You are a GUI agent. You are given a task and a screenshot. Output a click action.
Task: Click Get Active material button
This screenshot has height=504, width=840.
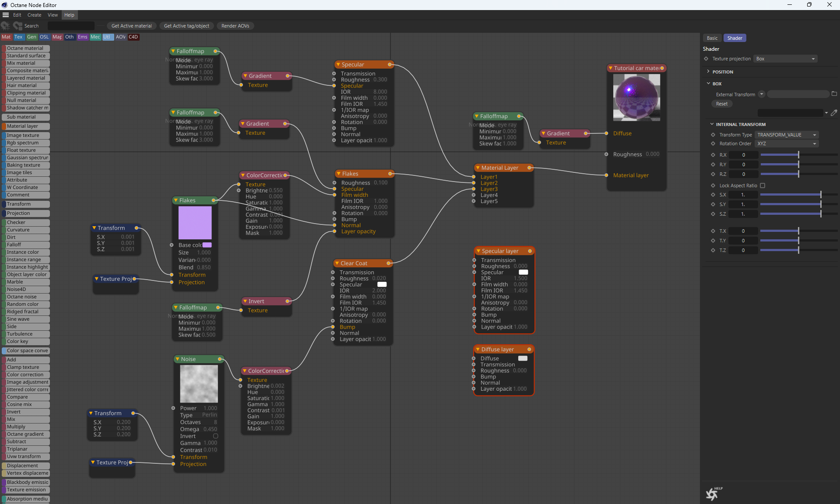click(131, 26)
